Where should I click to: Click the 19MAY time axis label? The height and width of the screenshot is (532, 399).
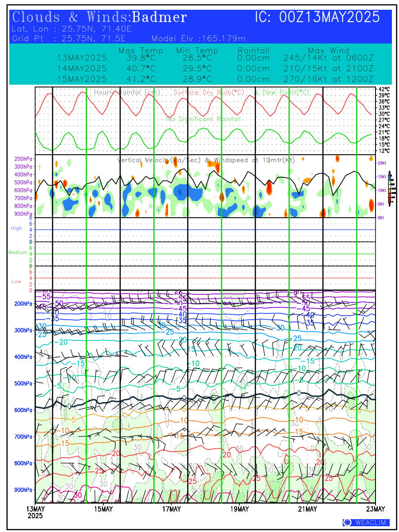pyautogui.click(x=239, y=509)
